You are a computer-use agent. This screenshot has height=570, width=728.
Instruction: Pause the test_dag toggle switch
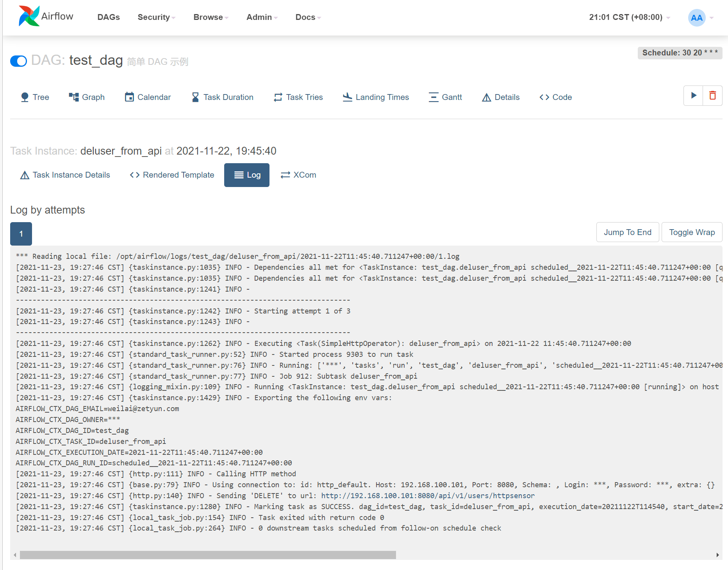click(18, 61)
